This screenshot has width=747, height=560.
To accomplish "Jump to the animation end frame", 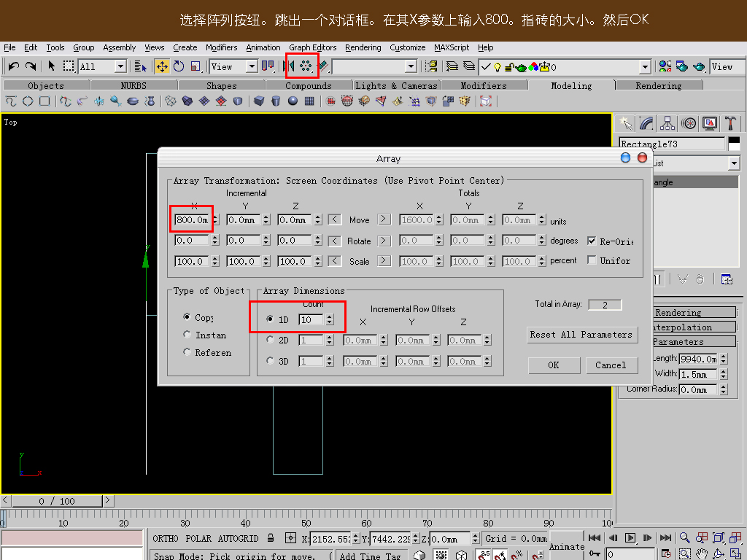I will coord(665,538).
